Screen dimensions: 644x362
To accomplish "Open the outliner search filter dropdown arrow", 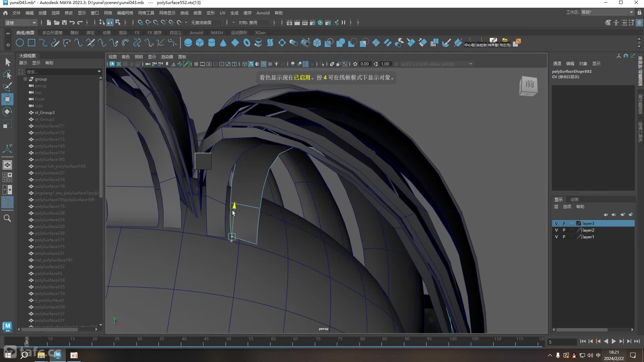I will click(99, 71).
